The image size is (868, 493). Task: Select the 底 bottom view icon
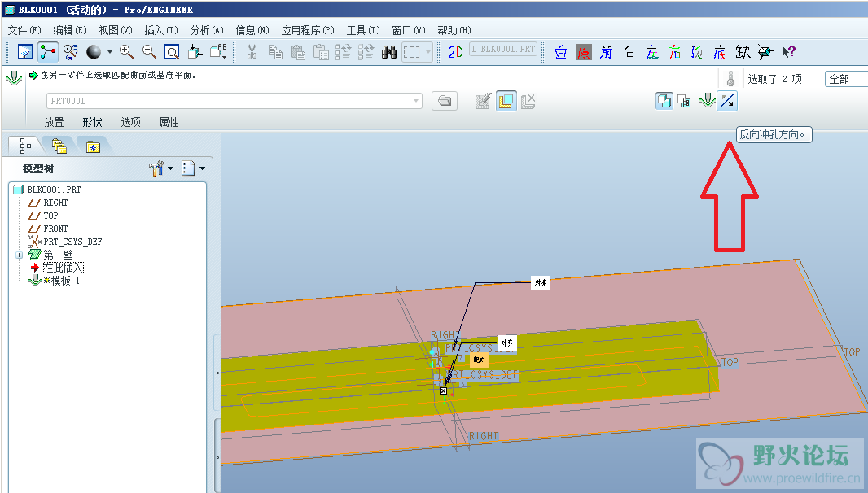tap(720, 52)
